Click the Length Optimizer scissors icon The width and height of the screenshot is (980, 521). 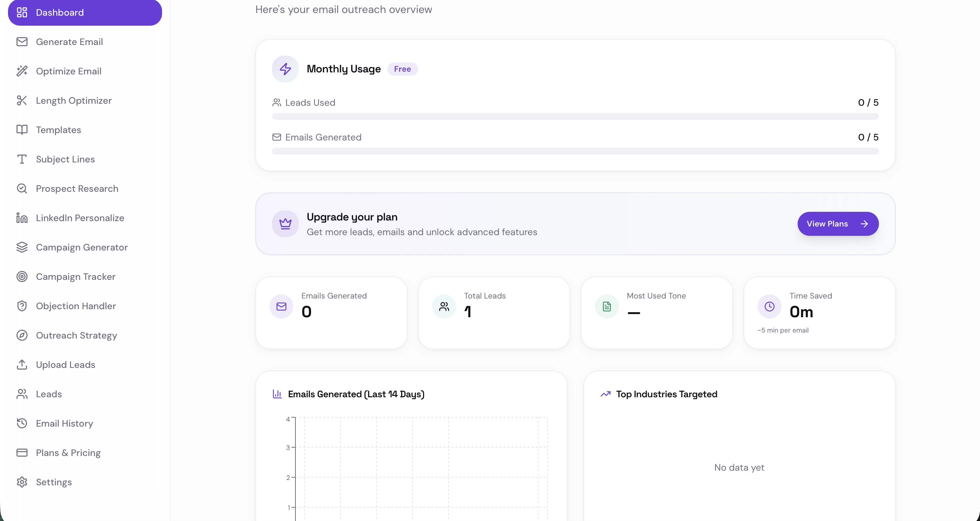tap(22, 100)
